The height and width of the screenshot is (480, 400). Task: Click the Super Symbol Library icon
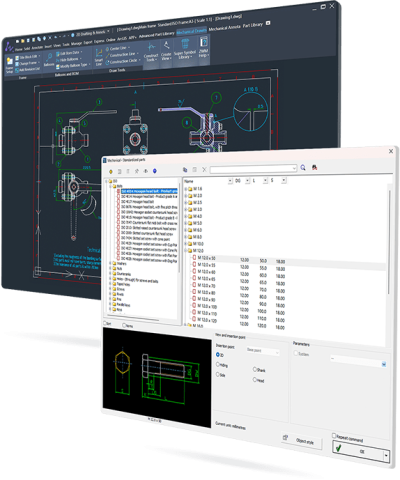pos(185,49)
